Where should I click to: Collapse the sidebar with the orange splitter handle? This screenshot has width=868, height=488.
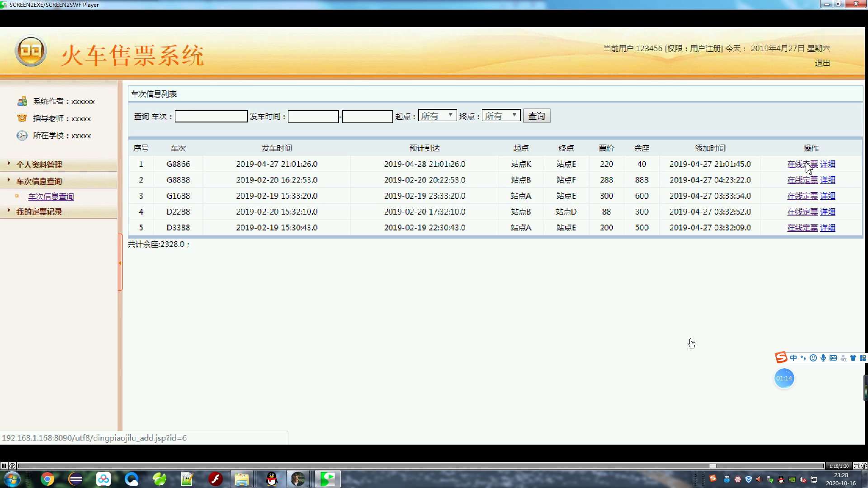click(120, 262)
